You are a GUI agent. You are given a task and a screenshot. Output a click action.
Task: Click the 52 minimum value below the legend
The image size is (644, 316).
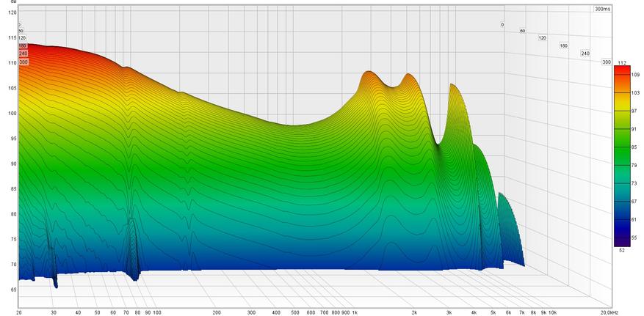623,250
